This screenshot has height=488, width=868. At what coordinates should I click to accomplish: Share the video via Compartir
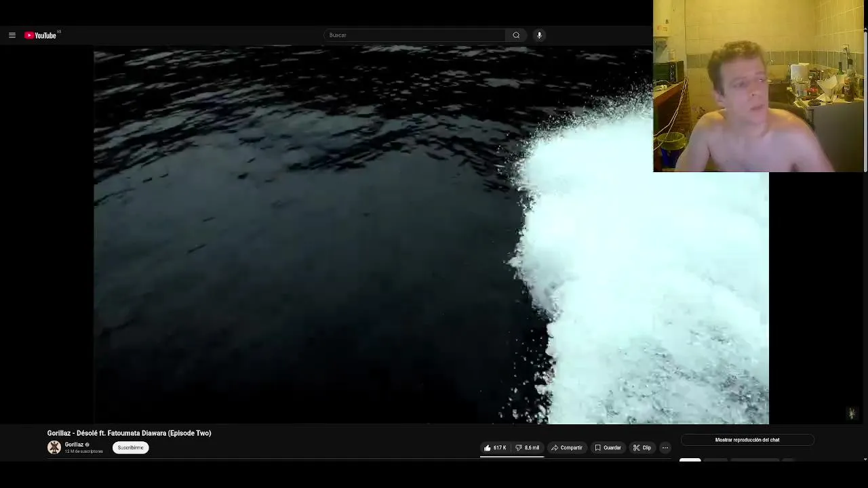(567, 447)
